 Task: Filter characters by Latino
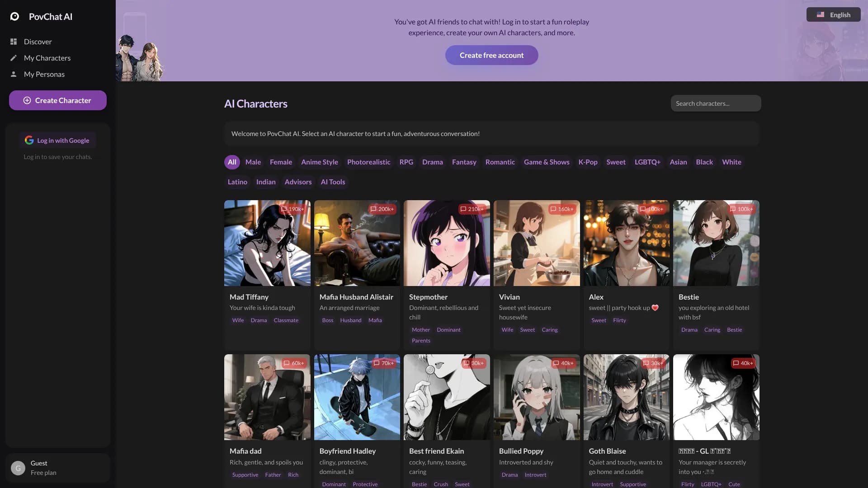(x=237, y=182)
